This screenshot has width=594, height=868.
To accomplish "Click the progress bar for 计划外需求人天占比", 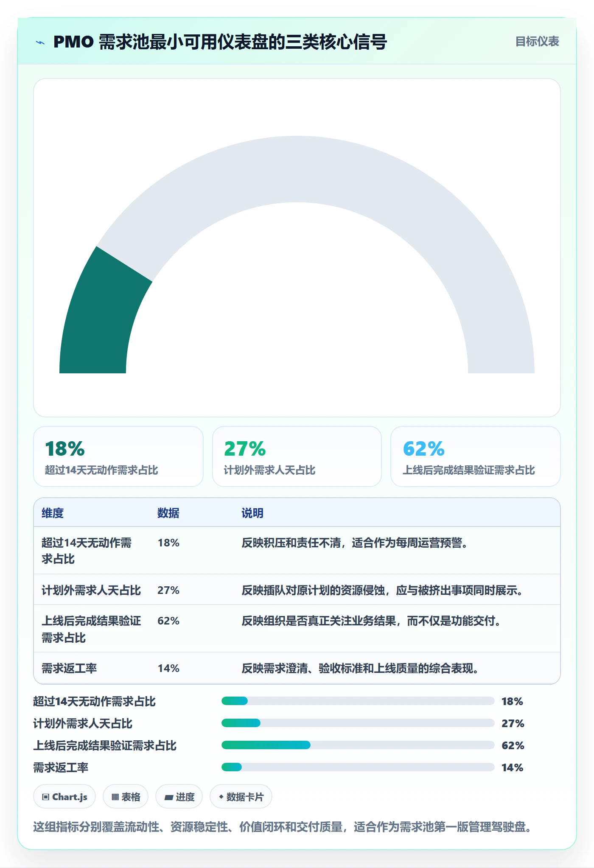I will click(x=358, y=723).
